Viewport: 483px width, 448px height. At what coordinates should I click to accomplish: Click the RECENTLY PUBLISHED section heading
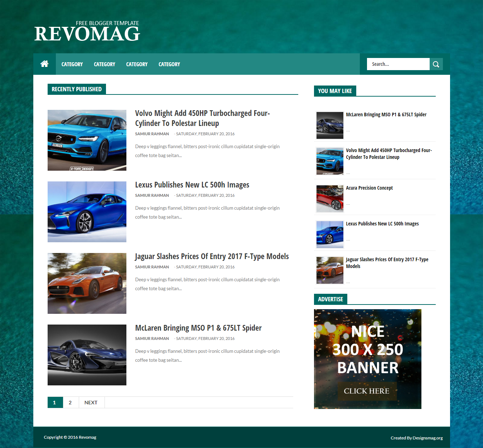[x=77, y=89]
